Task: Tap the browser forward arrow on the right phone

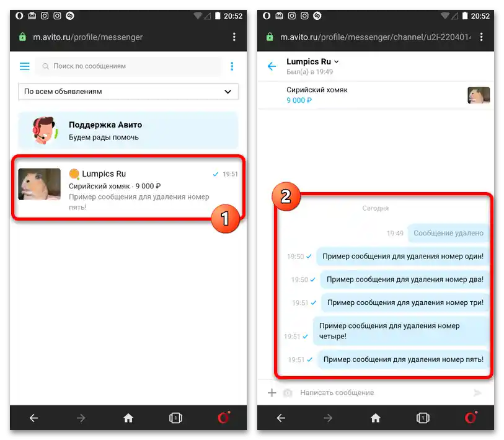Action: tap(328, 418)
